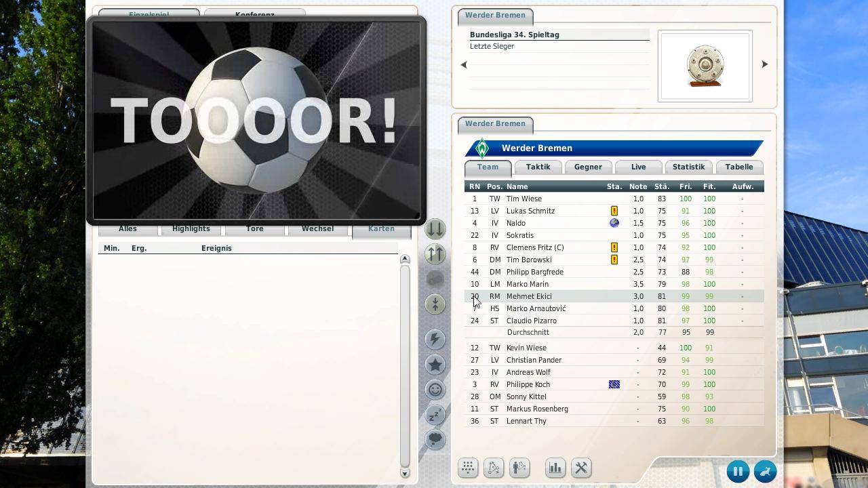
Task: Click the Werder Bremen club crest
Action: [x=482, y=148]
